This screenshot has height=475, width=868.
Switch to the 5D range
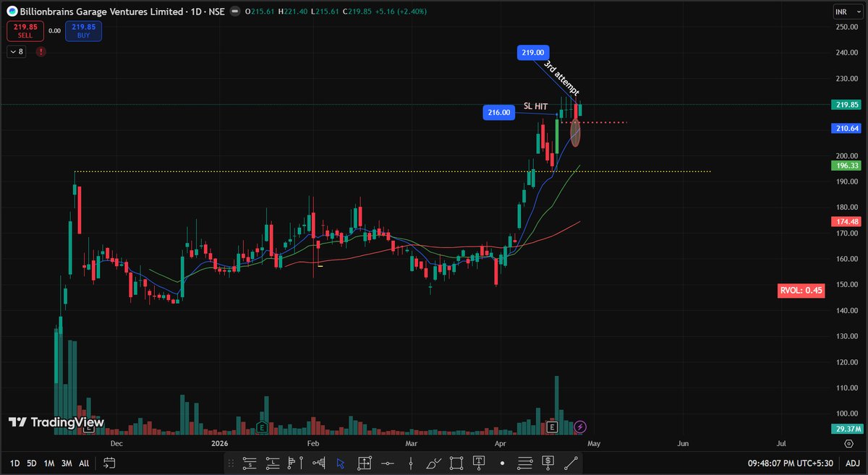coord(32,462)
